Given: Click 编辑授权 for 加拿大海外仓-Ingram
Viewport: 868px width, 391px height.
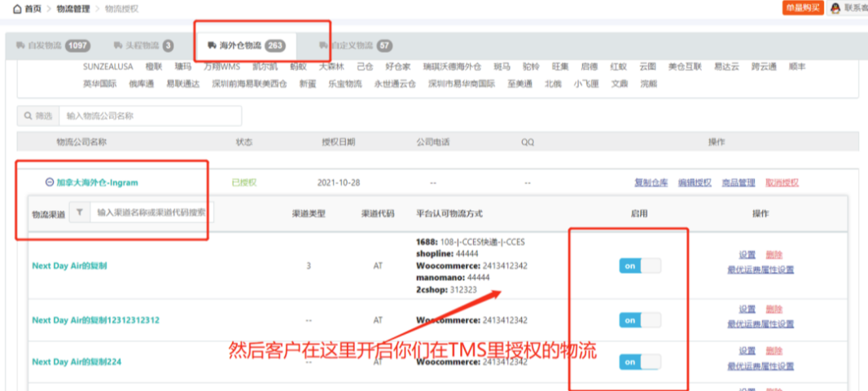Looking at the screenshot, I should point(695,182).
